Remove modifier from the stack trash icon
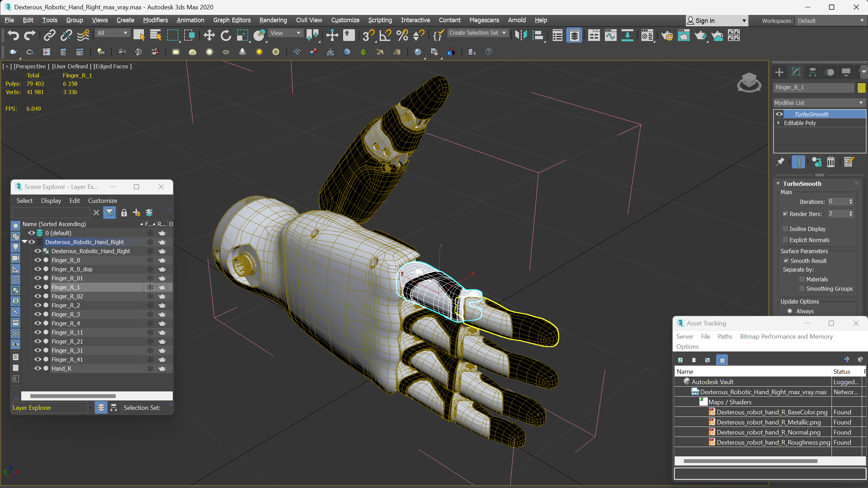The image size is (868, 488). [830, 162]
